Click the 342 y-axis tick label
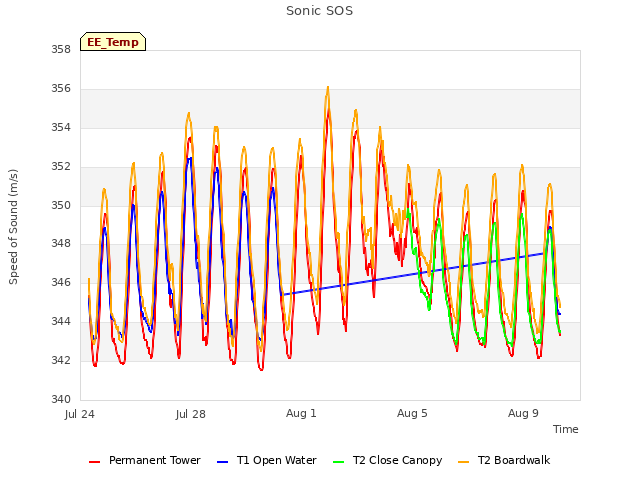640x480 pixels. tap(61, 360)
